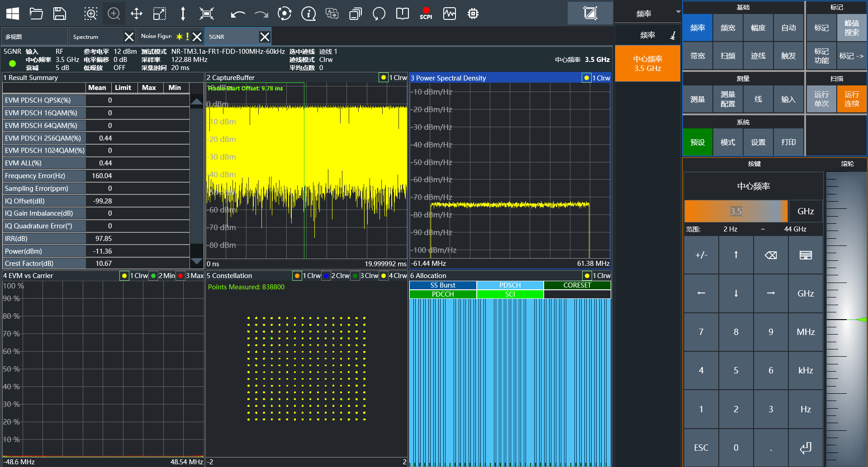
Task: Activate the zoom-in magnifier tool
Action: click(114, 14)
